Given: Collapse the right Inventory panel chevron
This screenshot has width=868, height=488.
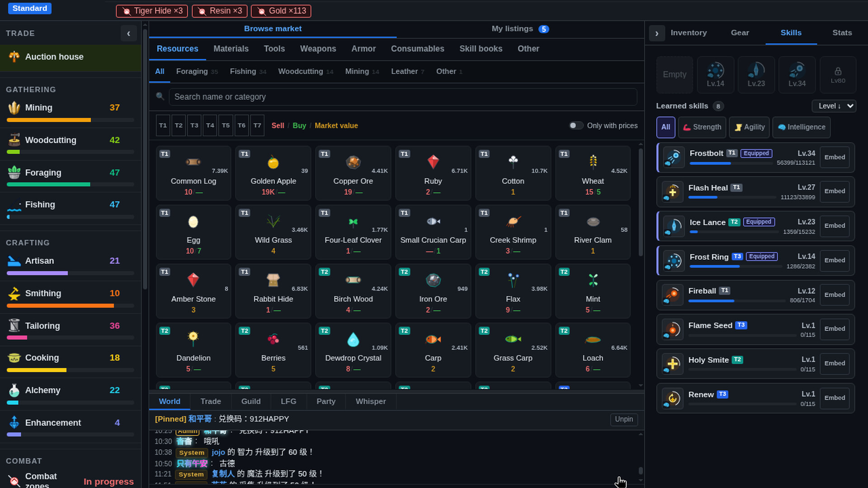Looking at the screenshot, I should [657, 33].
